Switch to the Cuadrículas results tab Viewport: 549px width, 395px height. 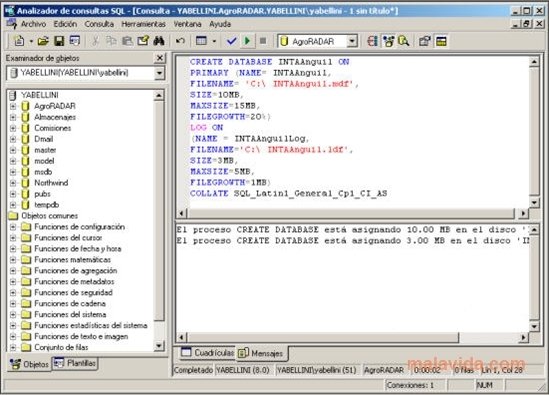pos(208,353)
